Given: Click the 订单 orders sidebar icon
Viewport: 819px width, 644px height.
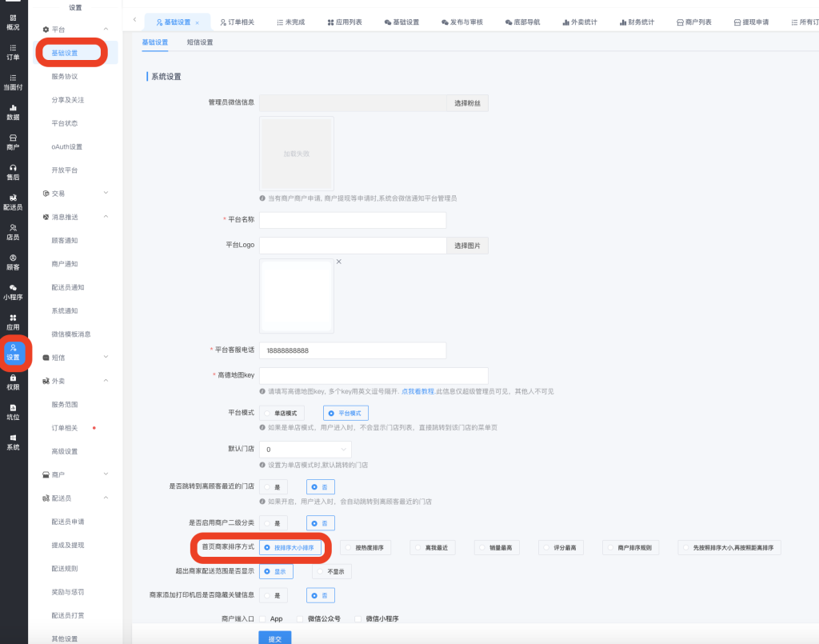Looking at the screenshot, I should [x=13, y=51].
